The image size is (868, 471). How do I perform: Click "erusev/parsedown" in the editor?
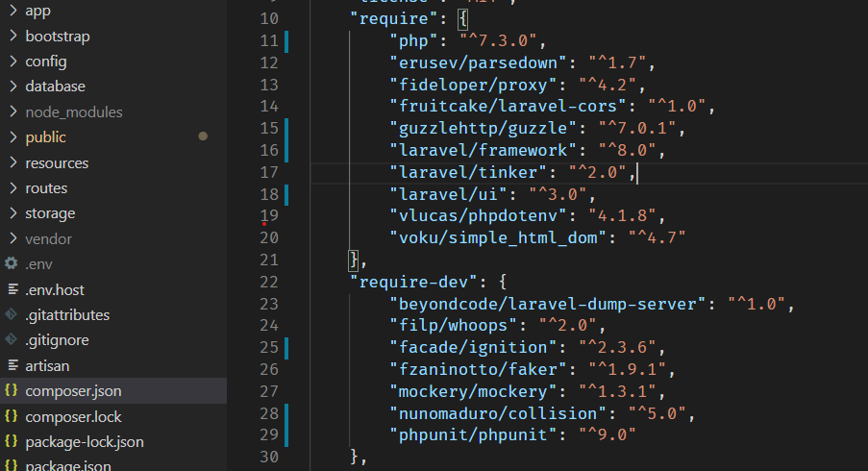click(479, 63)
